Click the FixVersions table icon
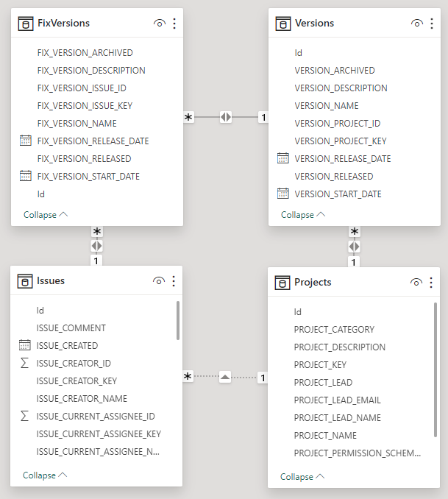This screenshot has width=448, height=499. pyautogui.click(x=26, y=24)
